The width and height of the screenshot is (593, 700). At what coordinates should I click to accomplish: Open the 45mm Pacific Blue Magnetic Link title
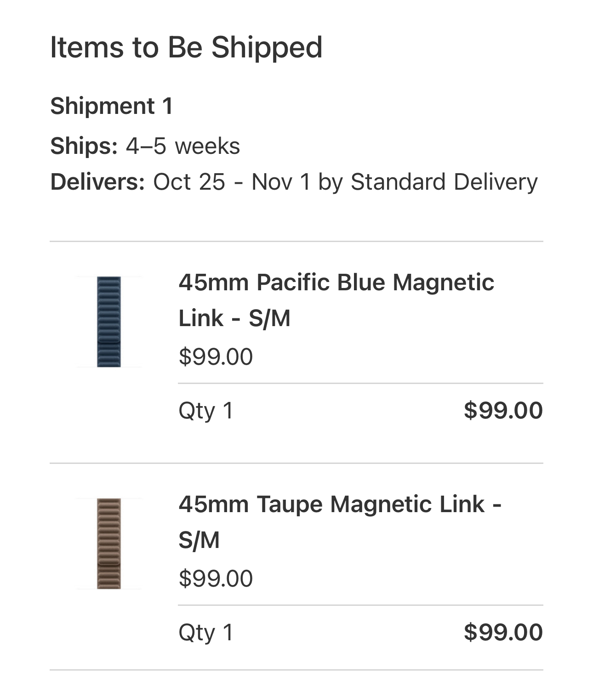click(x=336, y=299)
